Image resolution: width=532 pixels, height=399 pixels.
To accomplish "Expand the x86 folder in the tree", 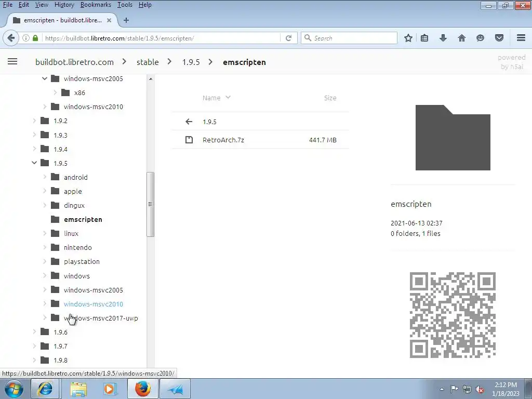I will point(55,92).
